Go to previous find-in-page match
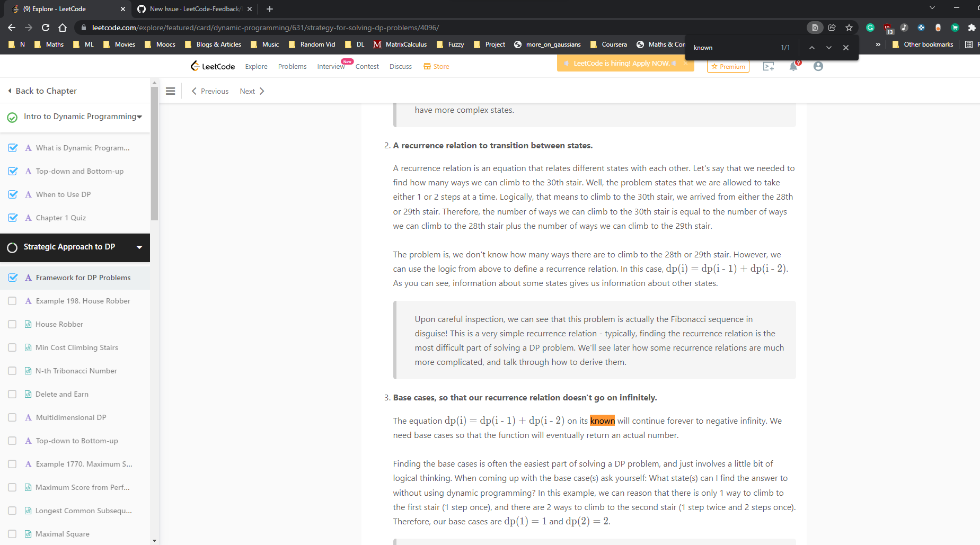Screen dimensions: 980x545 812,48
